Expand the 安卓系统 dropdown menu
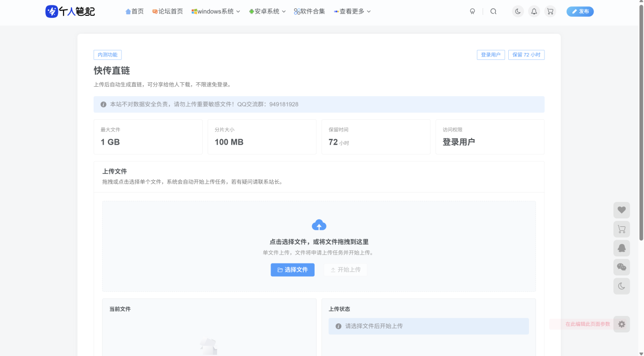644x356 pixels. point(267,11)
